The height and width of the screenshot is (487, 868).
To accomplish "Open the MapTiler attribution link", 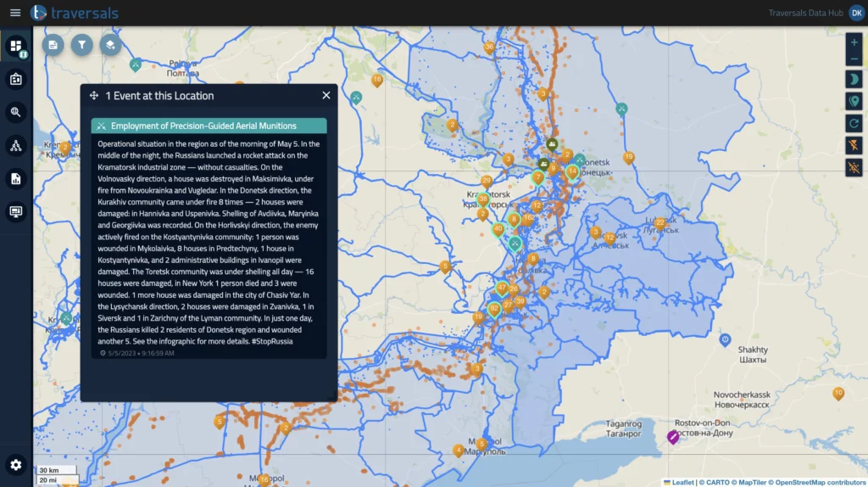I will [752, 483].
